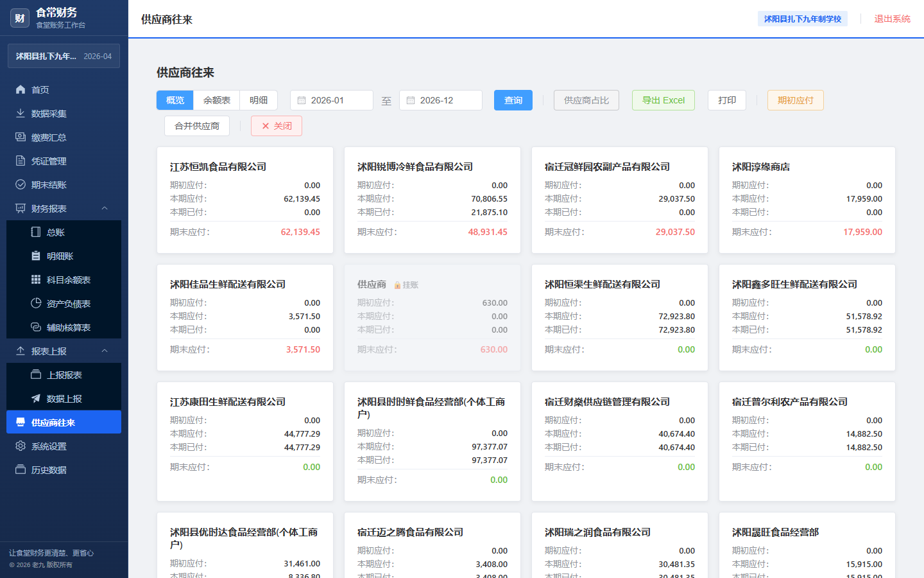The image size is (924, 578).
Task: Click the 缴费汇总 icon
Action: tap(21, 137)
